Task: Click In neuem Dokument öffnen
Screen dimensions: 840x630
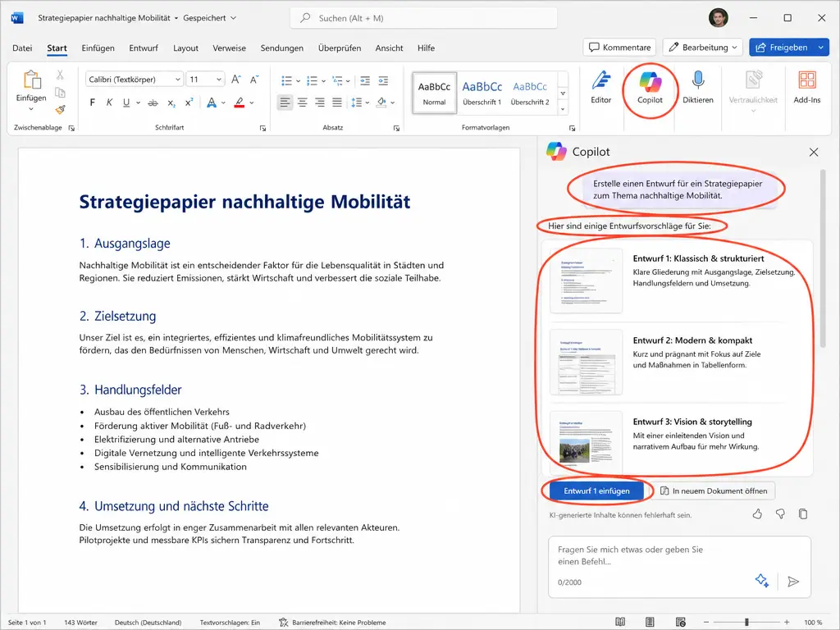Action: 714,491
